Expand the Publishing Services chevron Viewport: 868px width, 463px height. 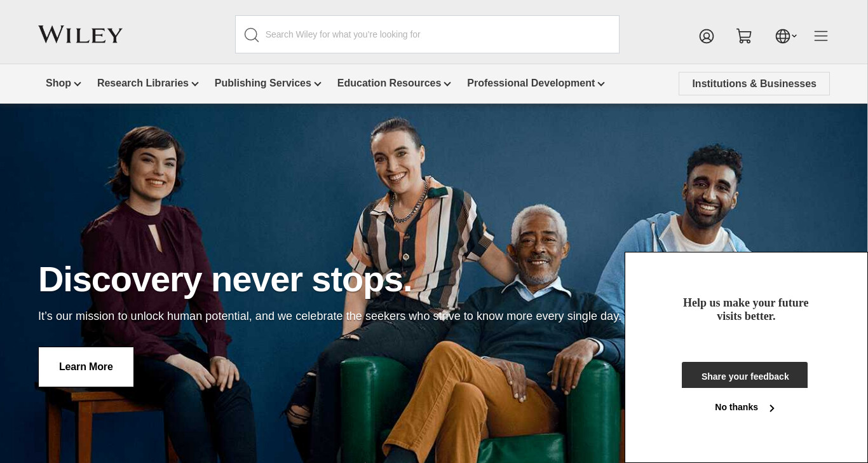point(318,84)
